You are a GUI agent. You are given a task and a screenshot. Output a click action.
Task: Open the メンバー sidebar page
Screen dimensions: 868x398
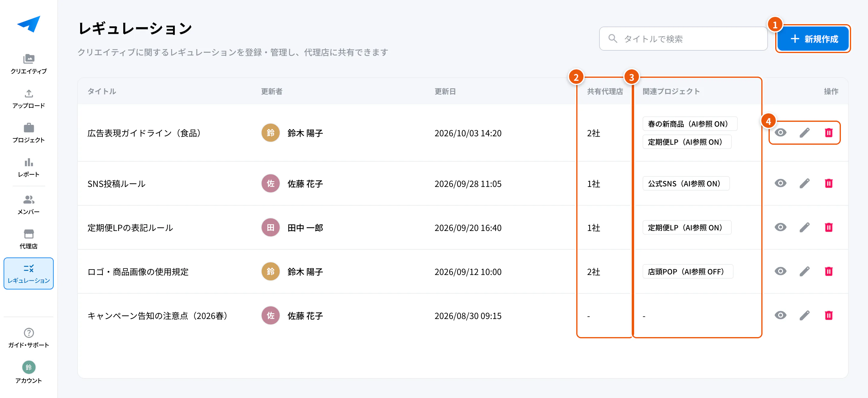(29, 205)
